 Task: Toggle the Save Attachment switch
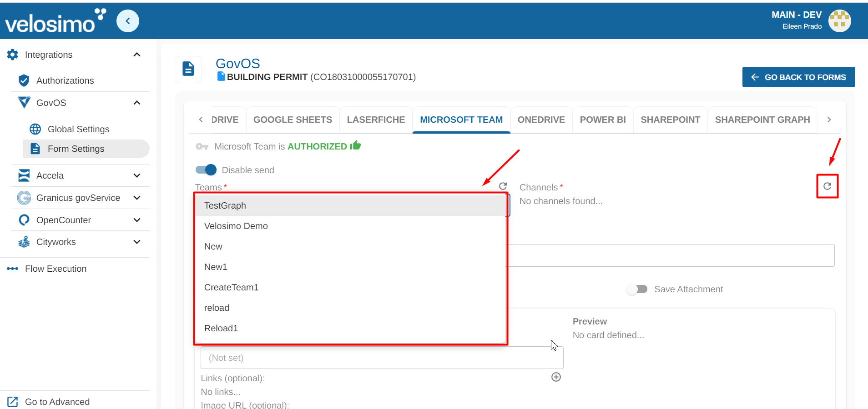[x=637, y=289]
